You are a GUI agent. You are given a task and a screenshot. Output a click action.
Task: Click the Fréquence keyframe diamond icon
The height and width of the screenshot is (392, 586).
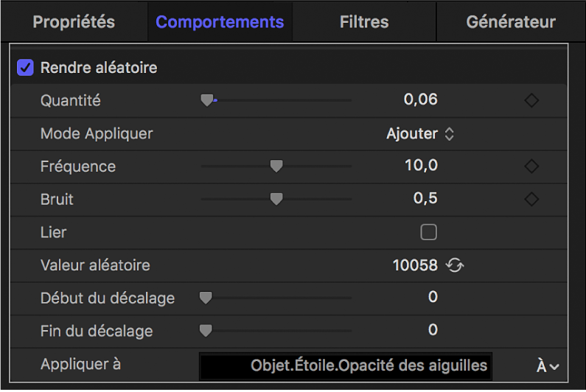pos(531,167)
